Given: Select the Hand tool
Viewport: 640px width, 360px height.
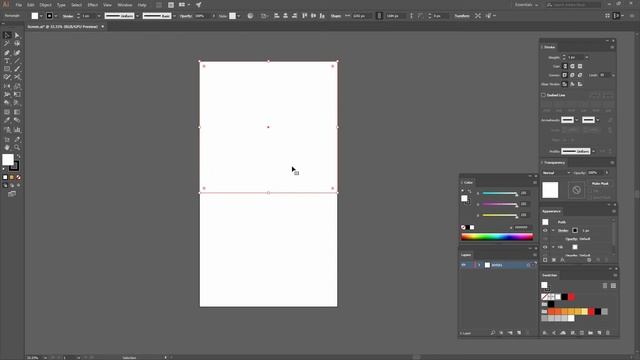Looking at the screenshot, I should click(x=7, y=147).
